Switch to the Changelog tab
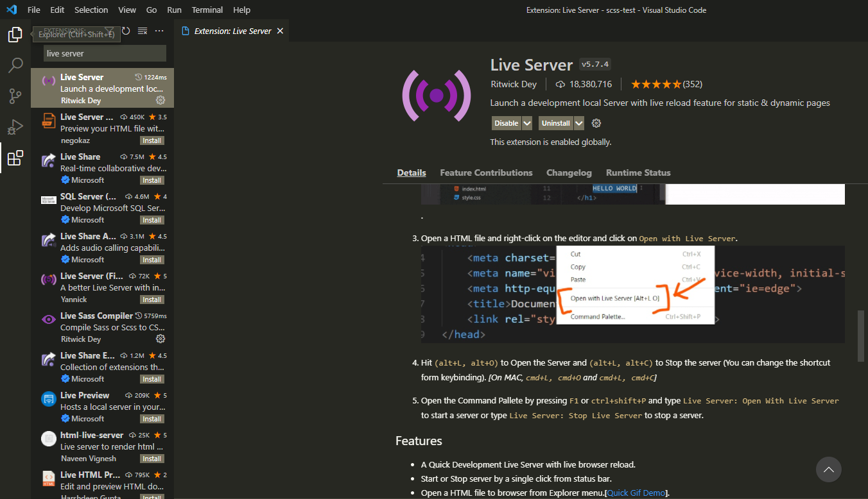 click(x=569, y=173)
